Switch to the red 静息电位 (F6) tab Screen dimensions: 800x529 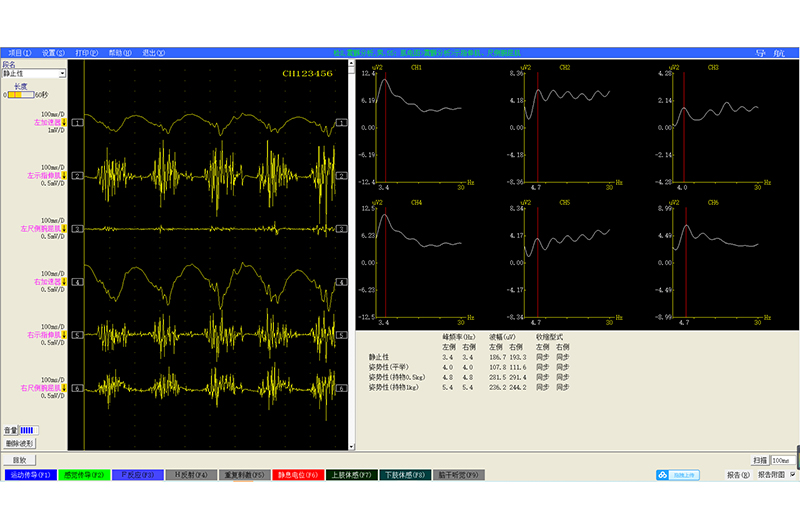point(298,475)
